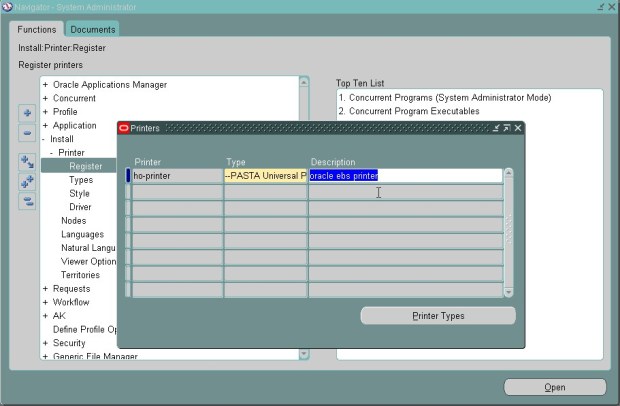Switch to the Documents tab

[92, 29]
